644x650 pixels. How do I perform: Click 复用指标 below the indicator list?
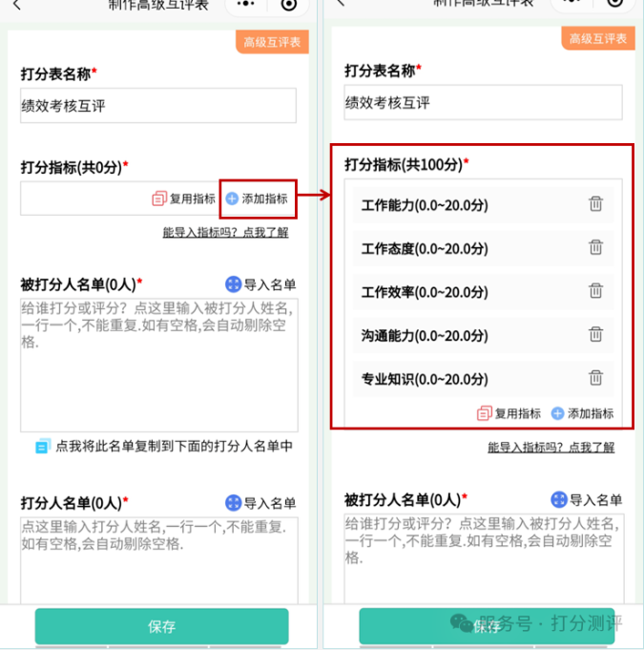pos(509,413)
